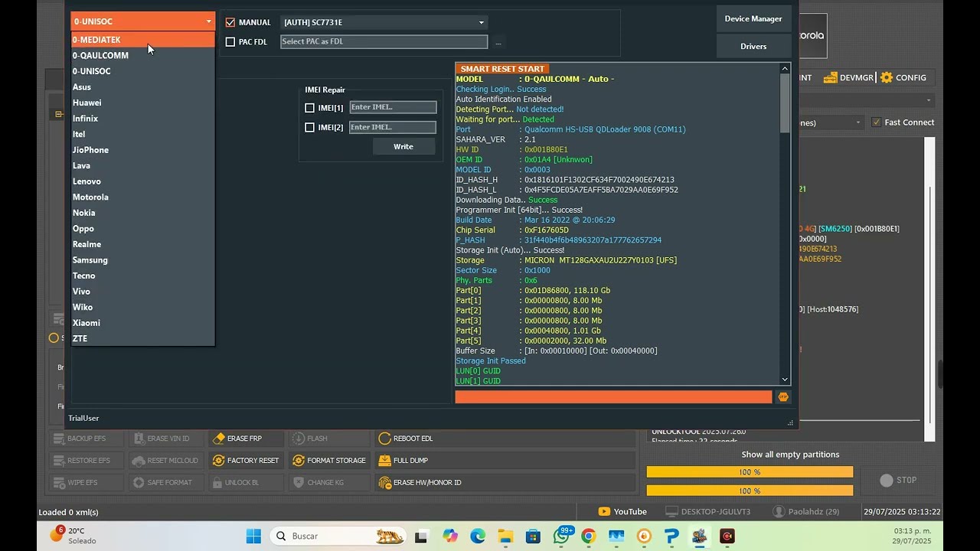The image size is (980, 551).
Task: Click the Drivers button
Action: (x=753, y=46)
